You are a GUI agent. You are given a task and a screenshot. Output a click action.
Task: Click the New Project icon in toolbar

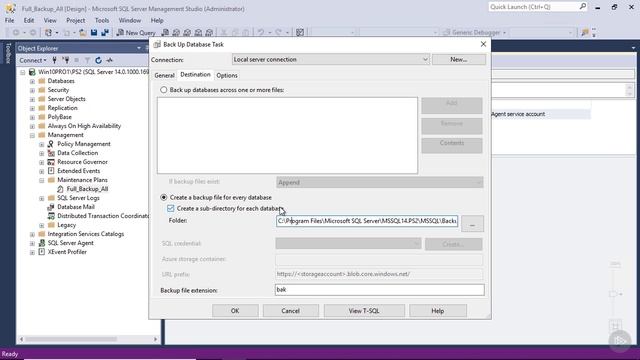click(49, 33)
